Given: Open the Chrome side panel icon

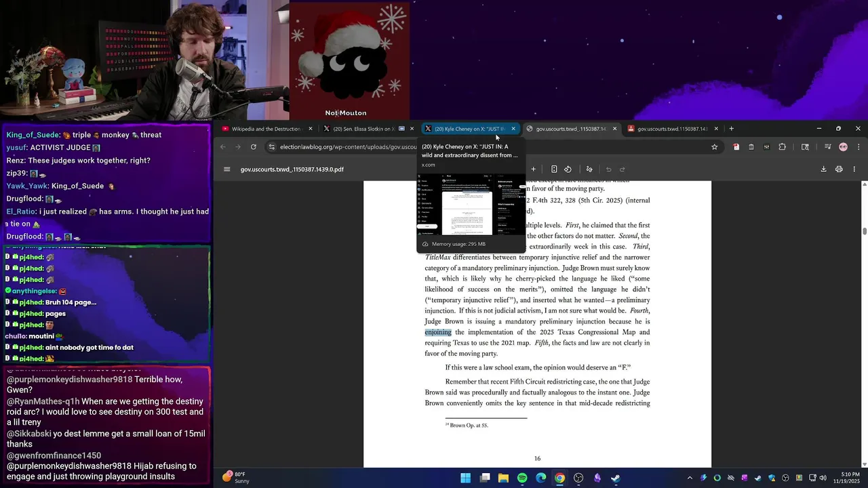Looking at the screenshot, I should pyautogui.click(x=805, y=147).
